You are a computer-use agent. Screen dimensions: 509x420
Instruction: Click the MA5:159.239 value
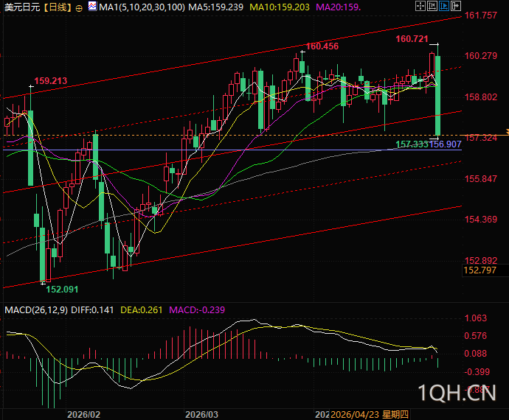pyautogui.click(x=216, y=7)
